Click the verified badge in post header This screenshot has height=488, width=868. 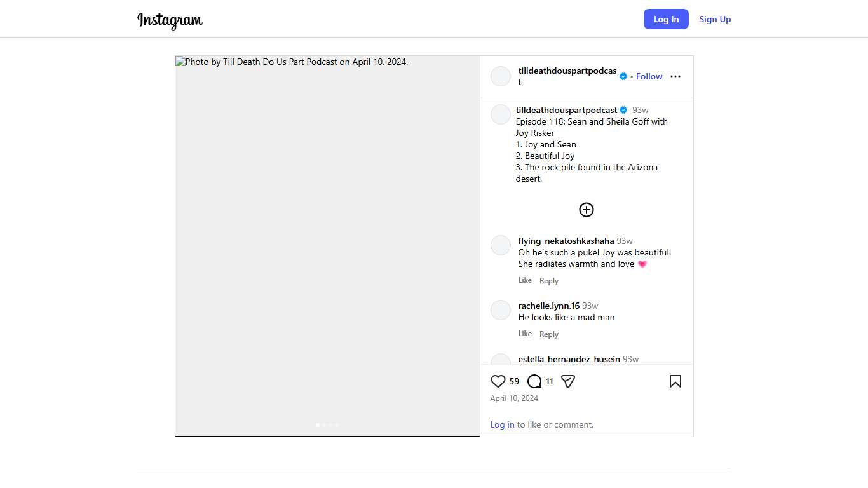point(623,76)
